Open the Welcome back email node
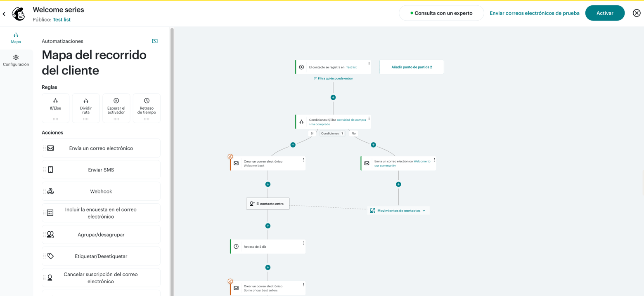This screenshot has width=644, height=296. (268, 164)
